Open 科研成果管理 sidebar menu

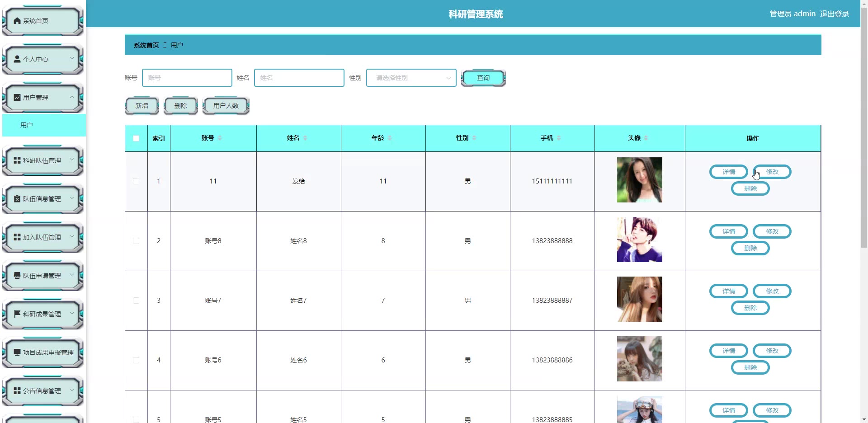pos(43,314)
